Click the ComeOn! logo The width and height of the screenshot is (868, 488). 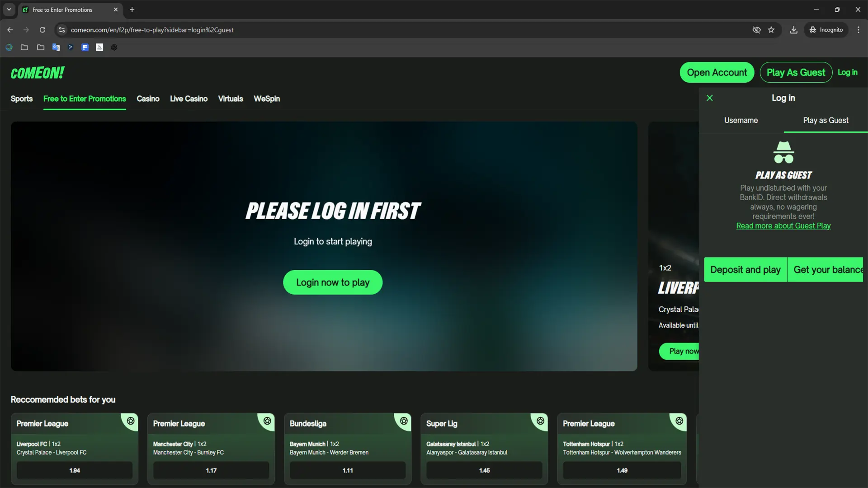[38, 73]
